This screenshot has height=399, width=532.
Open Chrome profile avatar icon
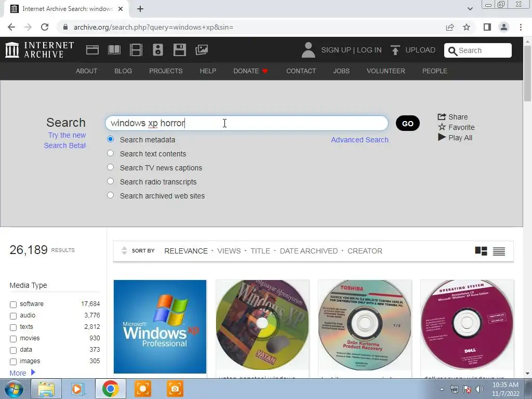(x=504, y=27)
